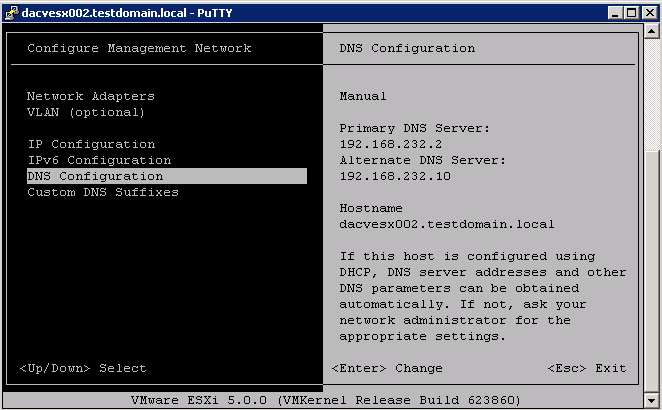The width and height of the screenshot is (662, 410).
Task: Open IP Configuration option
Action: [x=91, y=144]
